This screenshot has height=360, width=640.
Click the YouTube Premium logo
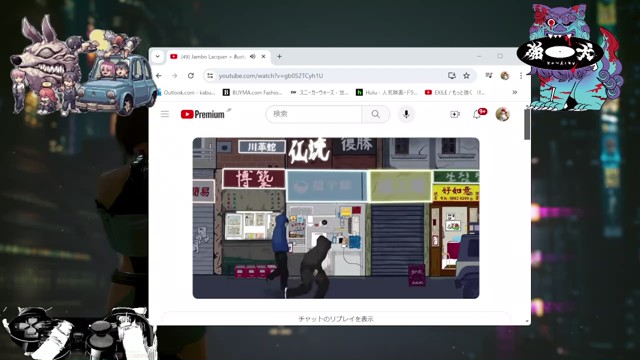point(203,114)
